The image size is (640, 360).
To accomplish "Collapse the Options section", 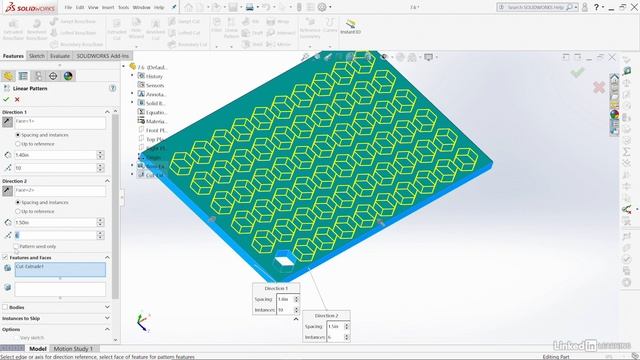I will tap(107, 329).
